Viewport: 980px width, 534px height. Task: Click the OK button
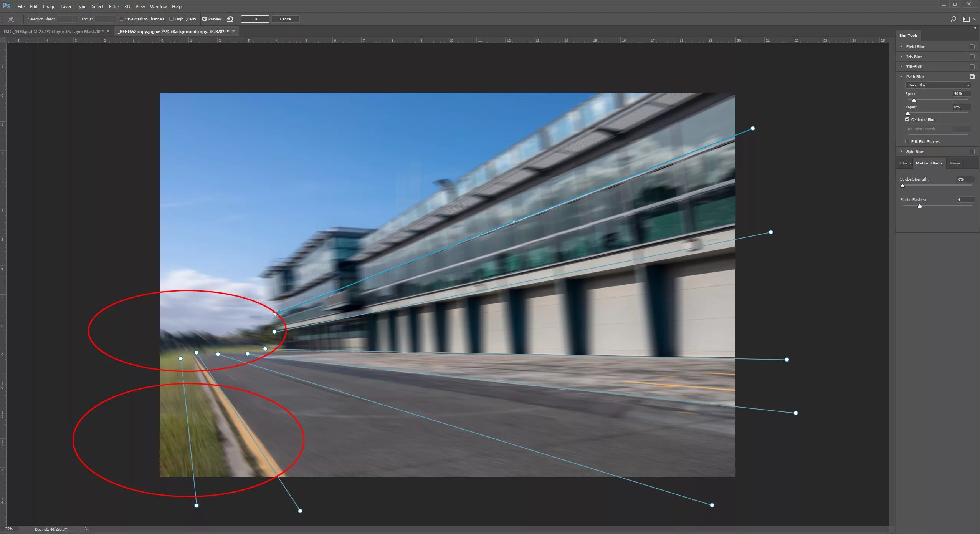[x=255, y=19]
